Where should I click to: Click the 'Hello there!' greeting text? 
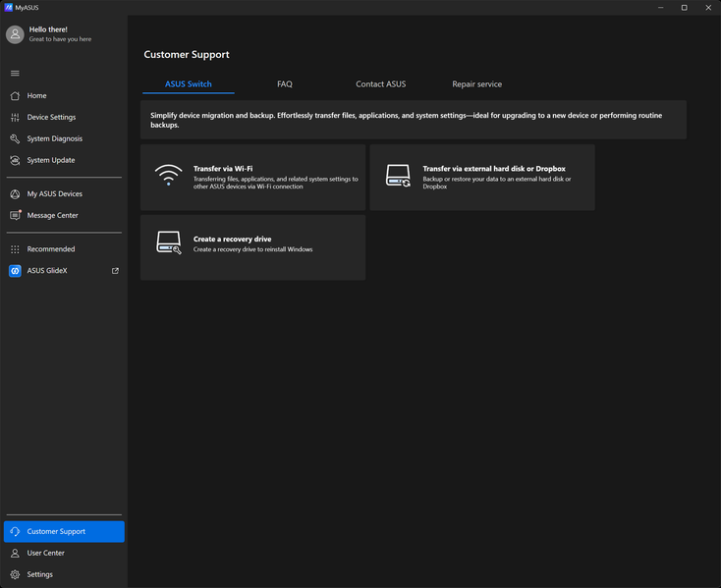click(x=48, y=29)
